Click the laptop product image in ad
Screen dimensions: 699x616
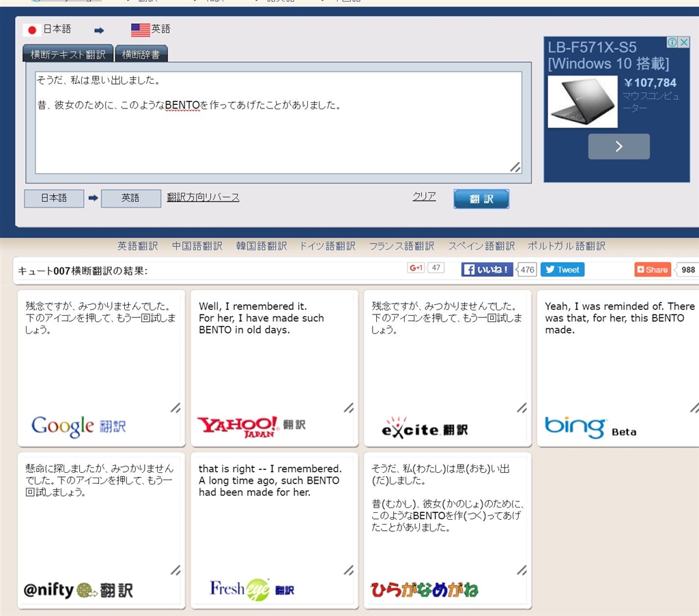tap(583, 102)
